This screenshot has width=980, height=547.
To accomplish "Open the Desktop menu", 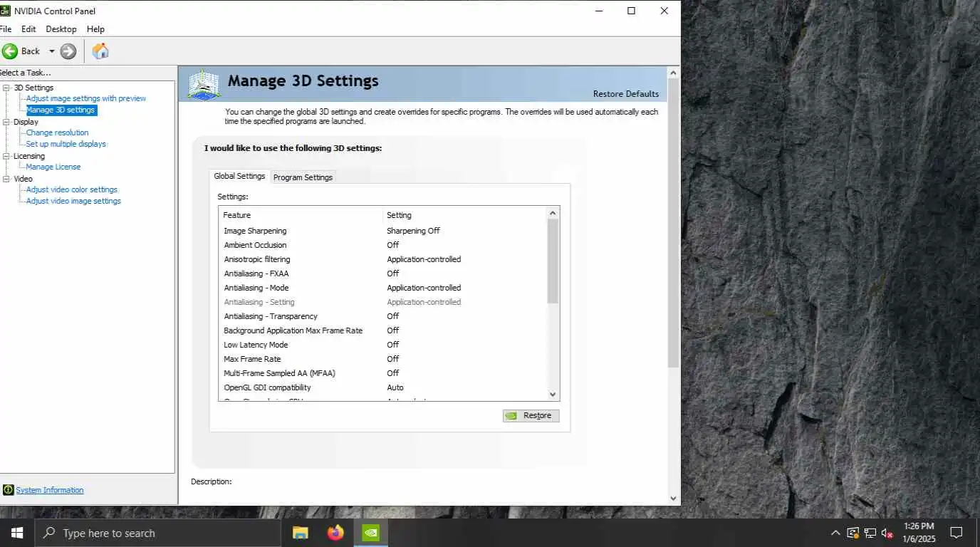I will 61,29.
